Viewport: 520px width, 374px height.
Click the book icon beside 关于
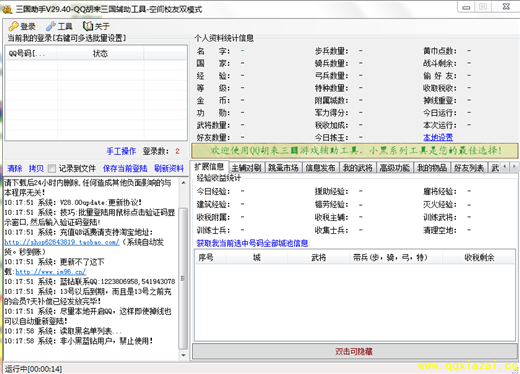pyautogui.click(x=88, y=26)
